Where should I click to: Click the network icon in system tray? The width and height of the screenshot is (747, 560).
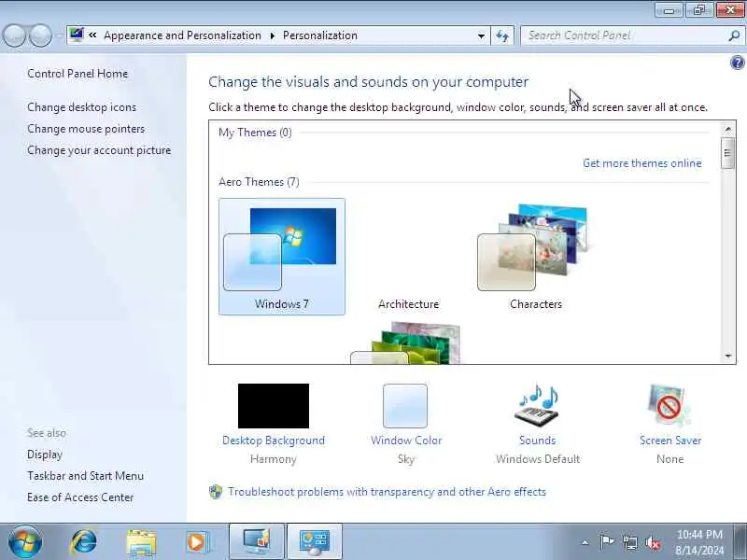point(630,542)
